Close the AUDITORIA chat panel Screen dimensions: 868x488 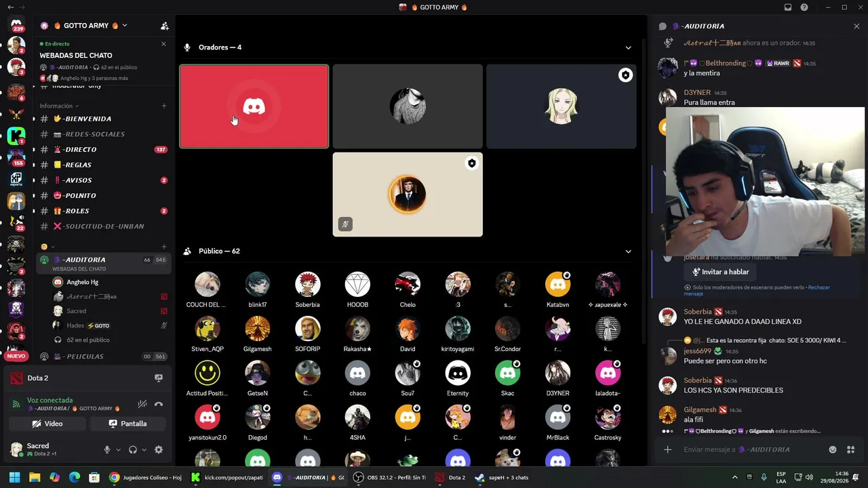coord(856,26)
